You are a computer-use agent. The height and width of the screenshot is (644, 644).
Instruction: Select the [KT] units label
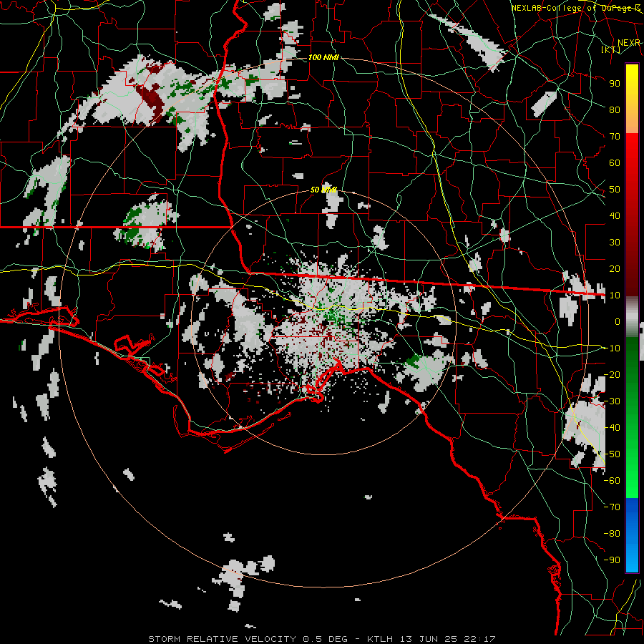tap(611, 50)
